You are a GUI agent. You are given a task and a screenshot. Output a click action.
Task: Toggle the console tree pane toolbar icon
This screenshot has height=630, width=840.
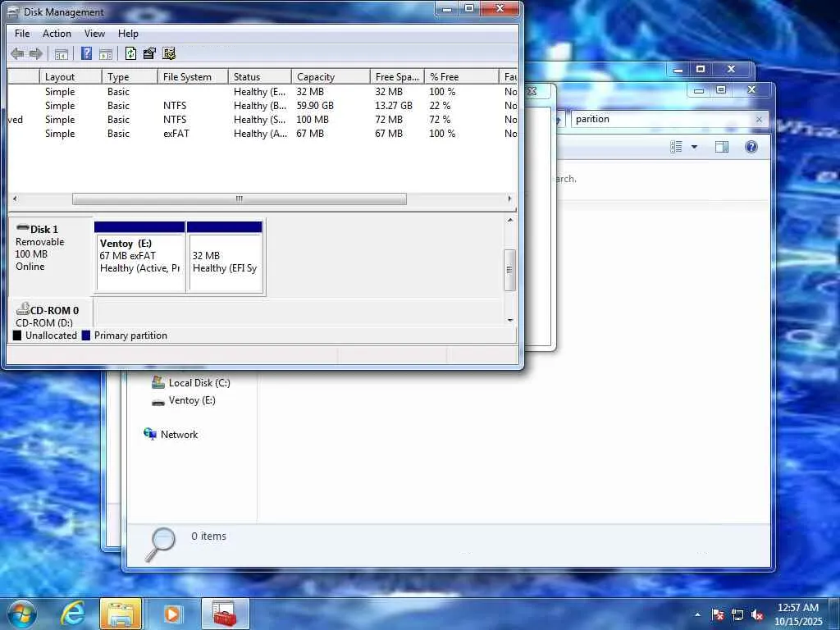pyautogui.click(x=62, y=53)
